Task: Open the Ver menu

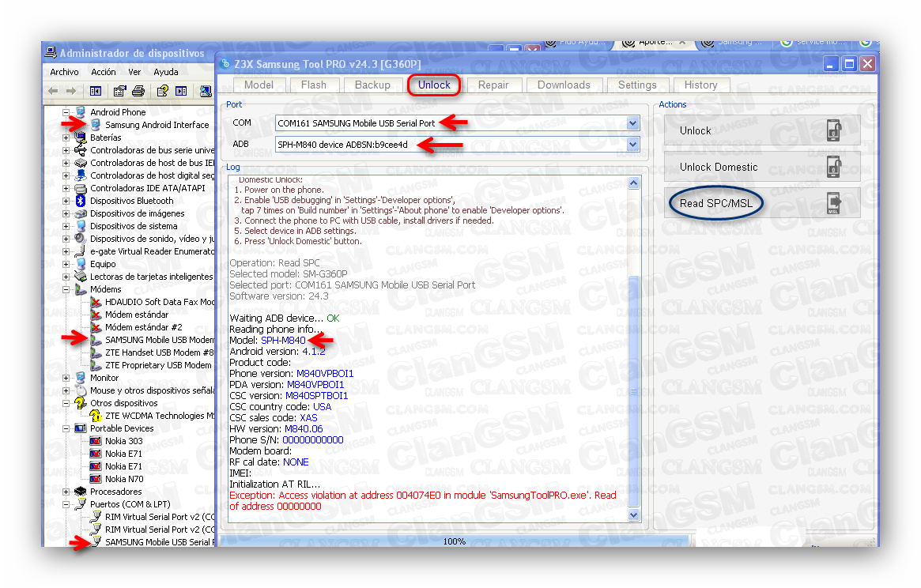Action: (134, 72)
